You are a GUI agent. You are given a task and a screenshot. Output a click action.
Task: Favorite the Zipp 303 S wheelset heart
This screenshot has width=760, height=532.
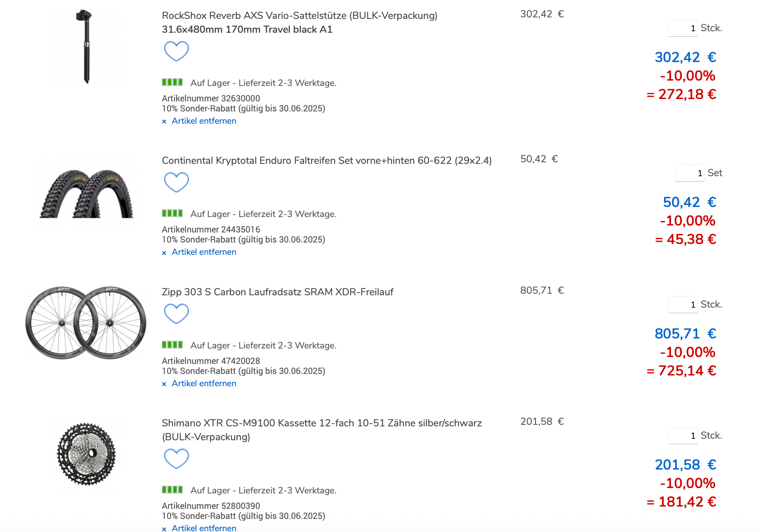coord(176,313)
